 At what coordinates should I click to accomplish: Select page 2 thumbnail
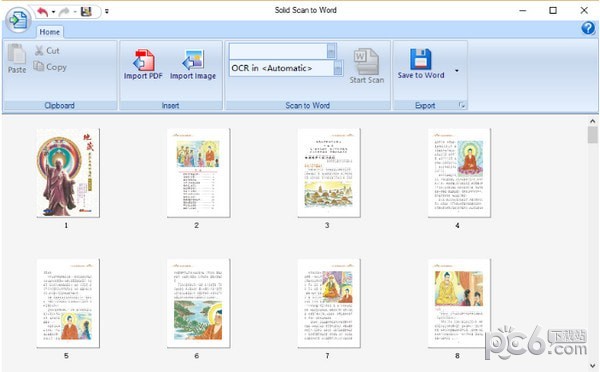point(198,173)
